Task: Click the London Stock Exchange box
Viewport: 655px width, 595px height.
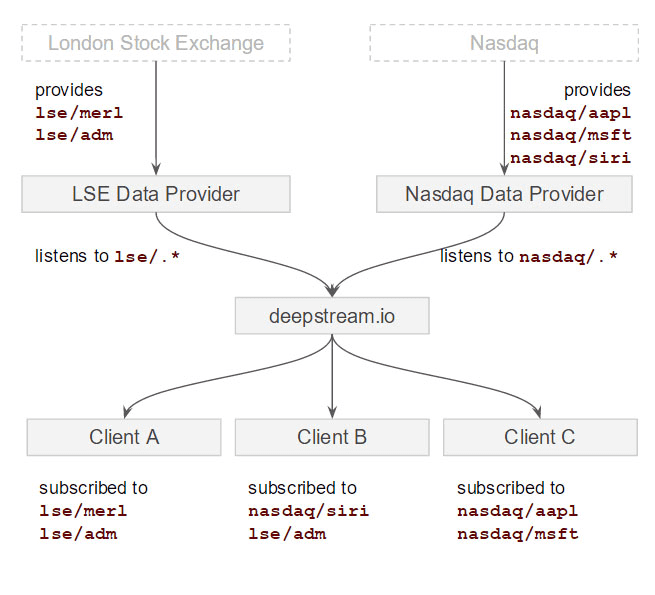Action: point(156,43)
